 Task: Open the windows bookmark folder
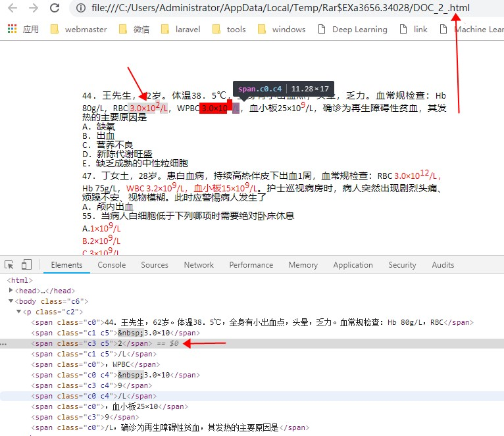pos(282,29)
